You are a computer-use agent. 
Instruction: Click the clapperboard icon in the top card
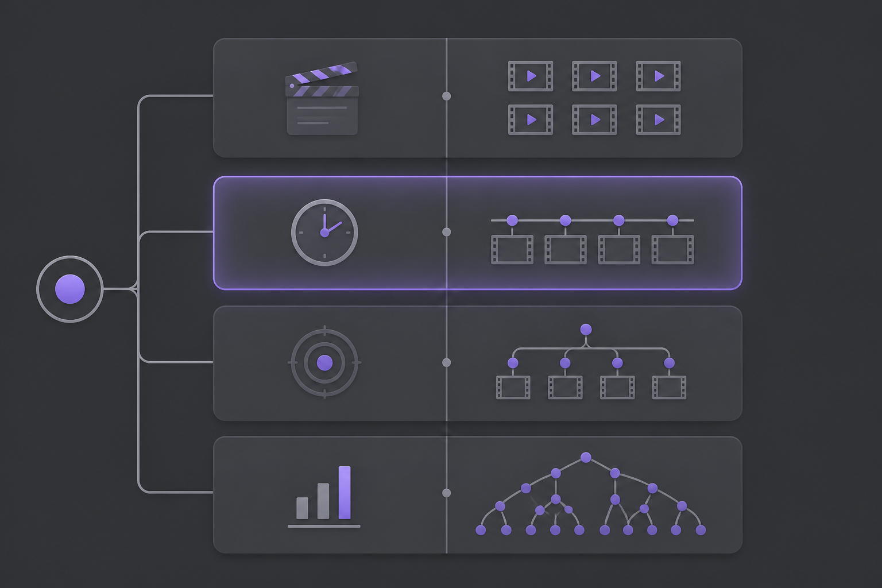point(322,99)
